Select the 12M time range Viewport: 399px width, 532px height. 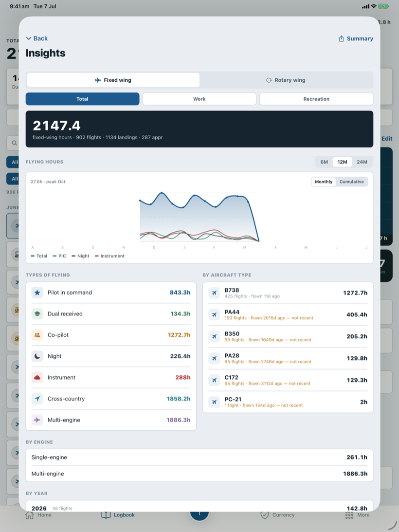click(342, 162)
